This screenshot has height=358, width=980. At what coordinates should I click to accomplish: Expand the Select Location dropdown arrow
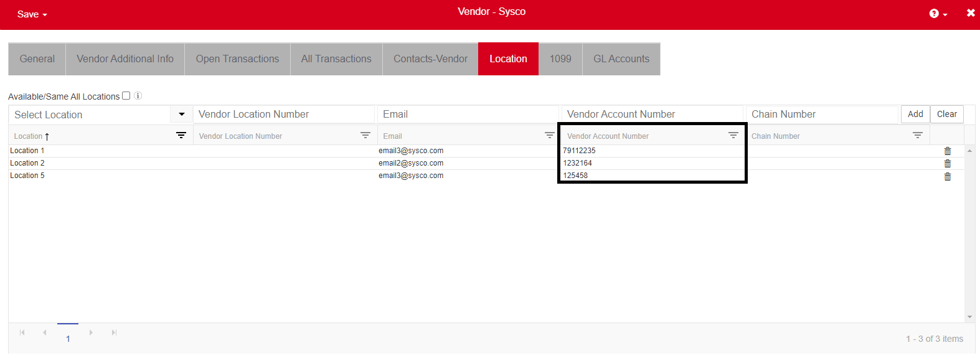(x=181, y=115)
